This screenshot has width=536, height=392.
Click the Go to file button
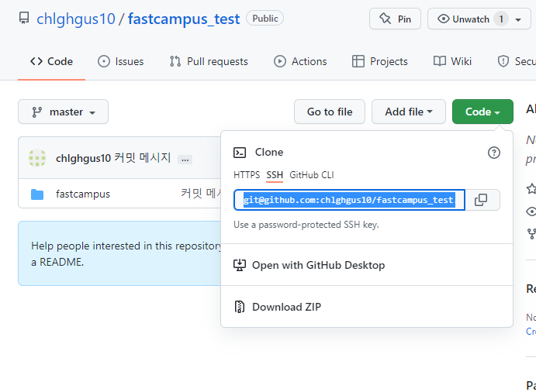point(330,112)
